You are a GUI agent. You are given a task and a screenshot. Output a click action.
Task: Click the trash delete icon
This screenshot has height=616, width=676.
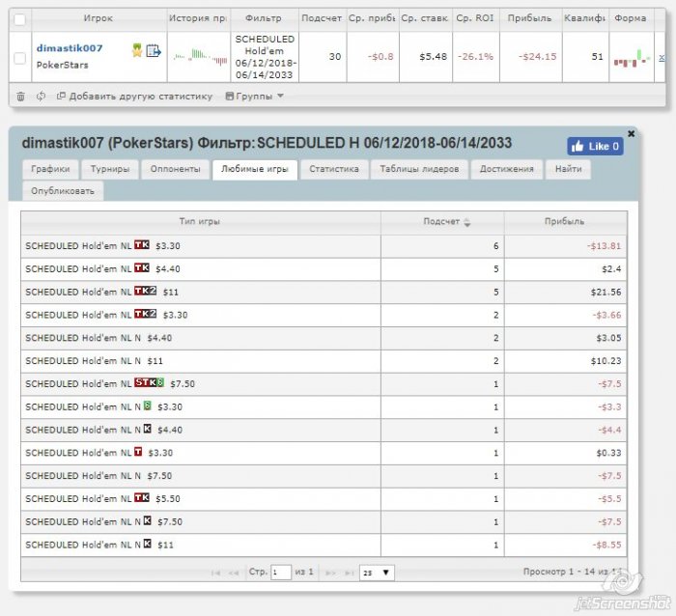[20, 96]
